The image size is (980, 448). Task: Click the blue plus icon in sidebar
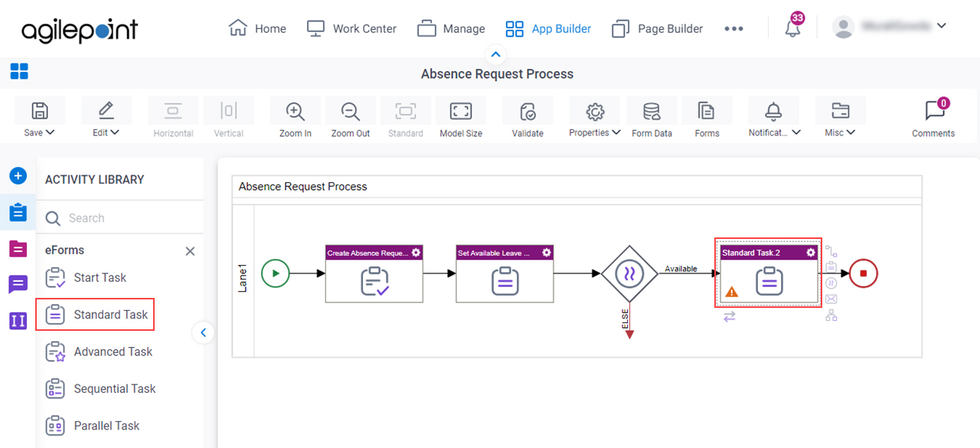click(x=18, y=175)
